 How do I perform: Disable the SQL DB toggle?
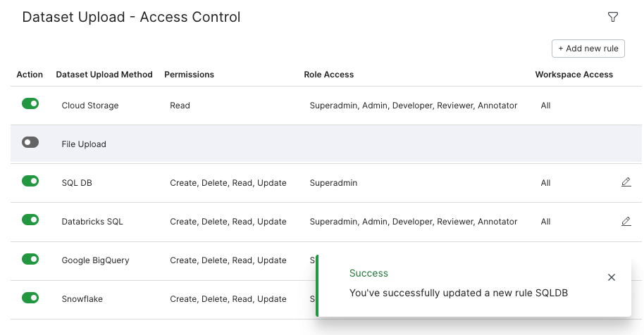[30, 181]
